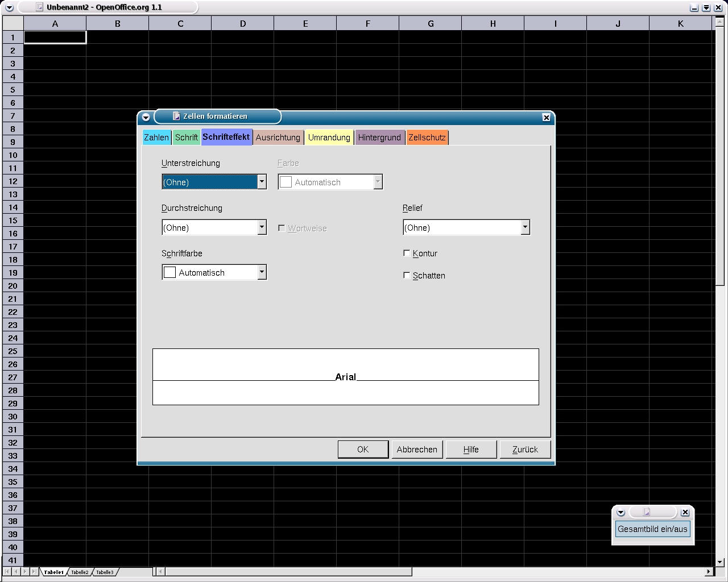Image resolution: width=728 pixels, height=582 pixels.
Task: Open the main OpenOffice window menu arrow
Action: point(9,7)
